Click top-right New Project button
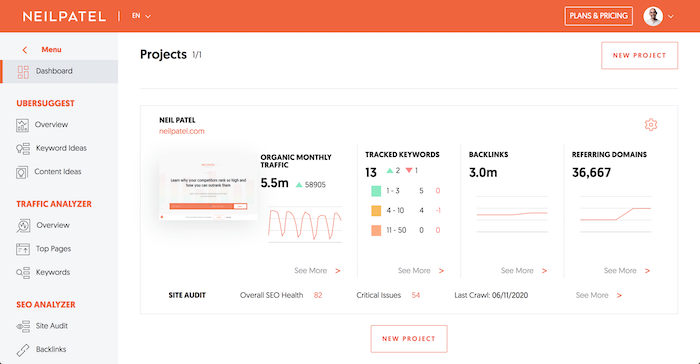Image resolution: width=700 pixels, height=364 pixels. click(639, 55)
